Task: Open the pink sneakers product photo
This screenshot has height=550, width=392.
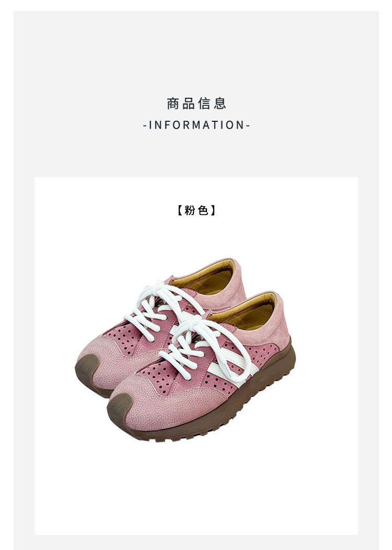Action: click(186, 350)
